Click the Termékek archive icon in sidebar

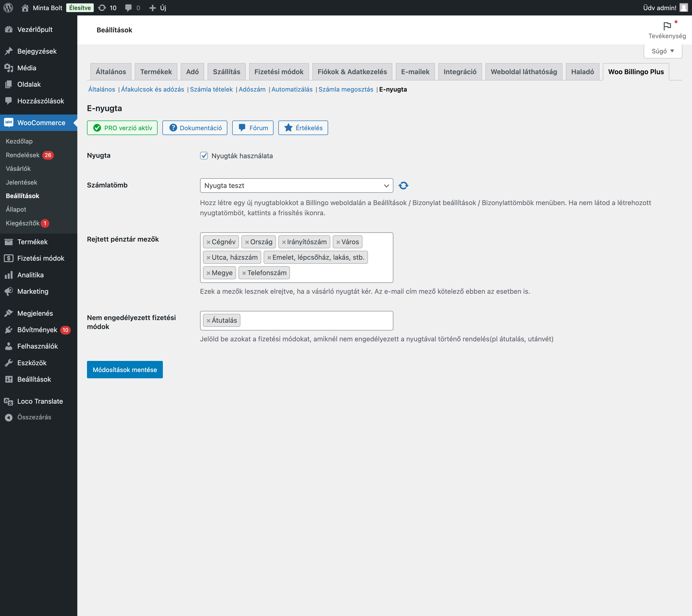tap(9, 242)
